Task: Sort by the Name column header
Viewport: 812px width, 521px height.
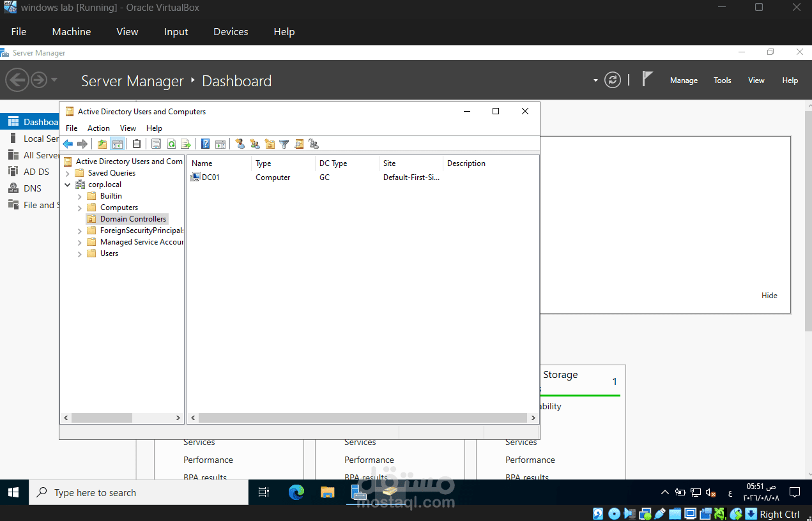Action: (219, 163)
